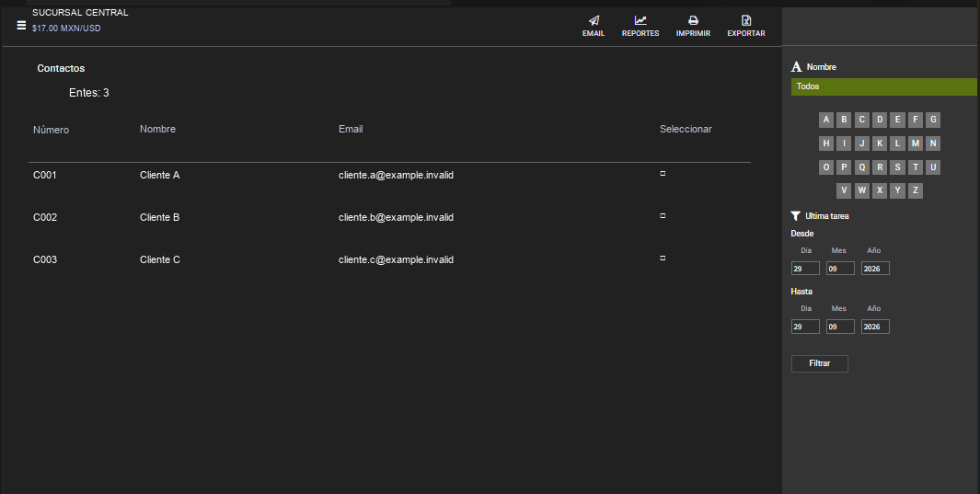Tick the checkbox for Cliente A

coord(663,174)
